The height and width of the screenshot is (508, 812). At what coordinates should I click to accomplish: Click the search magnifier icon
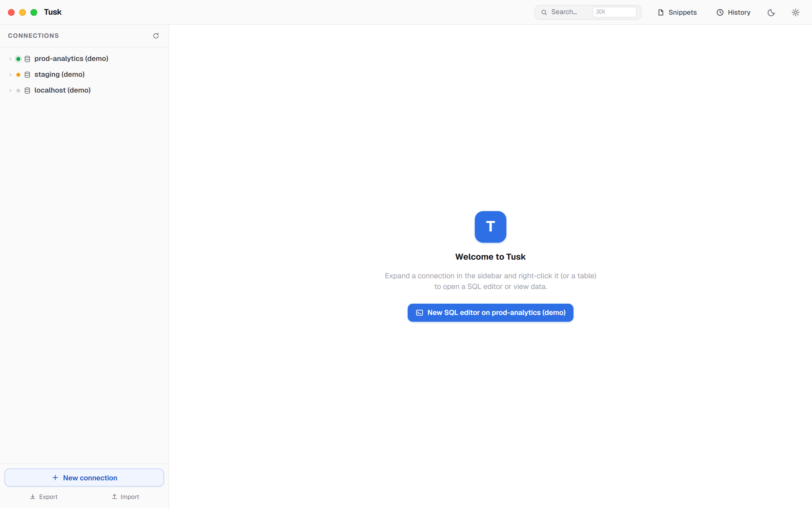point(544,12)
